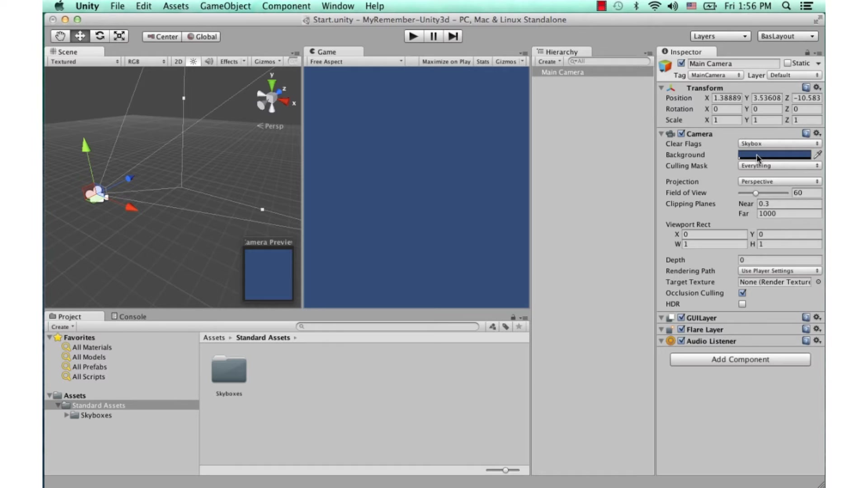Open the MainCamera Tag dropdown

716,75
